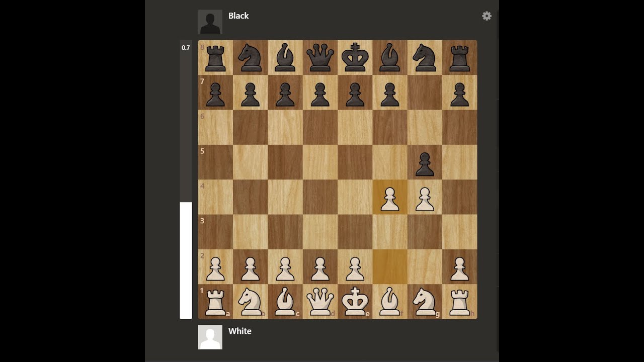Select the white knight on b1
The image size is (644, 362).
point(251,302)
